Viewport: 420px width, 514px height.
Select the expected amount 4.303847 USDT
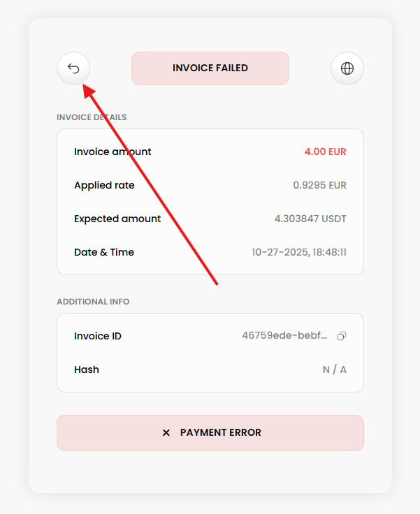(x=310, y=219)
